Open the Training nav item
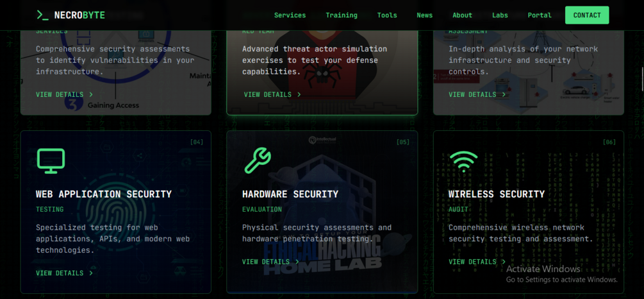Image resolution: width=644 pixels, height=299 pixels. [x=342, y=15]
